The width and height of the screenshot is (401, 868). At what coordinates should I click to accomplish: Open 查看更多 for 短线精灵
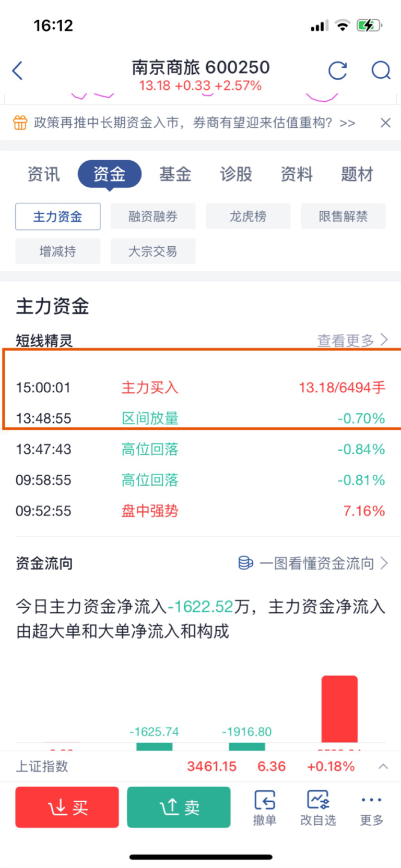click(352, 341)
